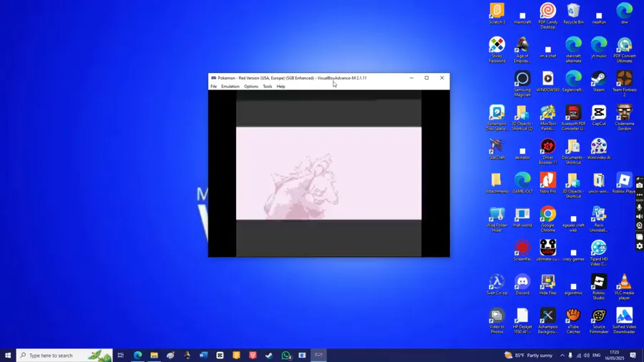Select the Team Fortress 2 icon
Screen dimensions: 644x362
click(624, 84)
